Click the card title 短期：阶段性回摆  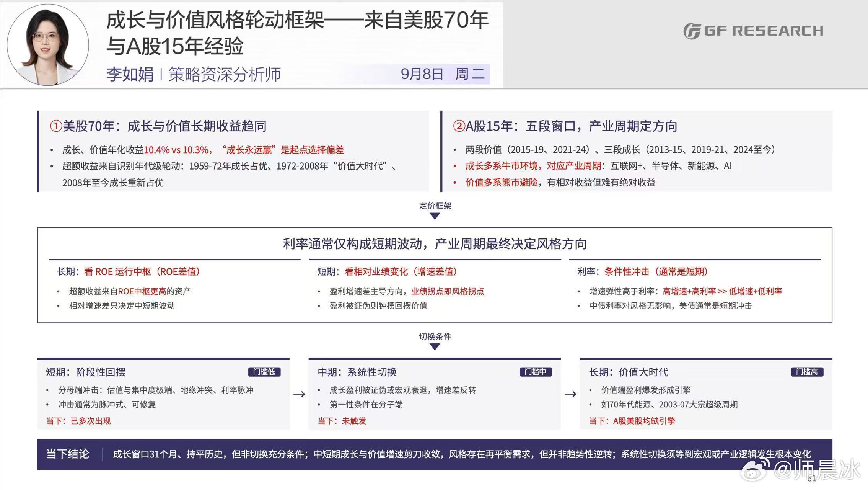click(86, 372)
